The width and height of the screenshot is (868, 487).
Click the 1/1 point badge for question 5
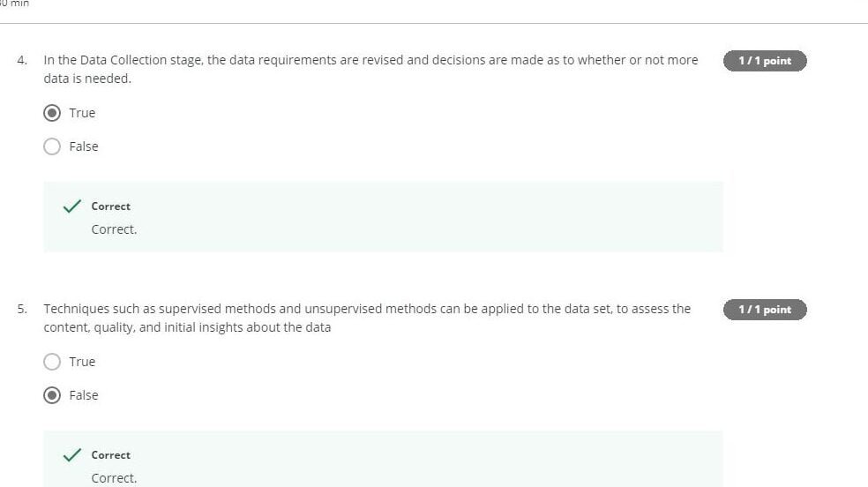pyautogui.click(x=765, y=310)
